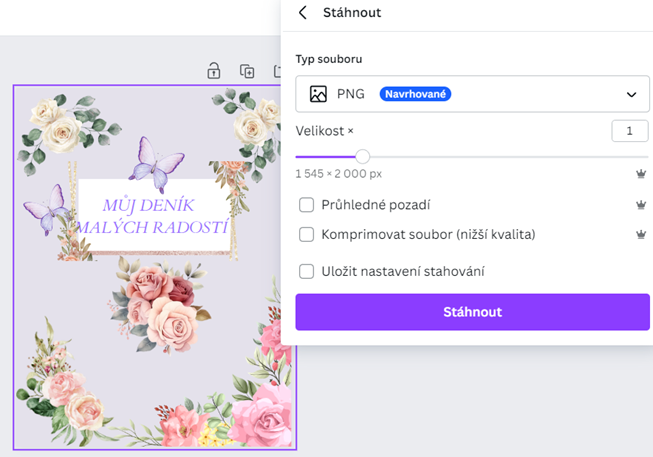Screen dimensions: 653x457
Task: Go back using the arrow beside Stáhnout
Action: click(x=303, y=12)
